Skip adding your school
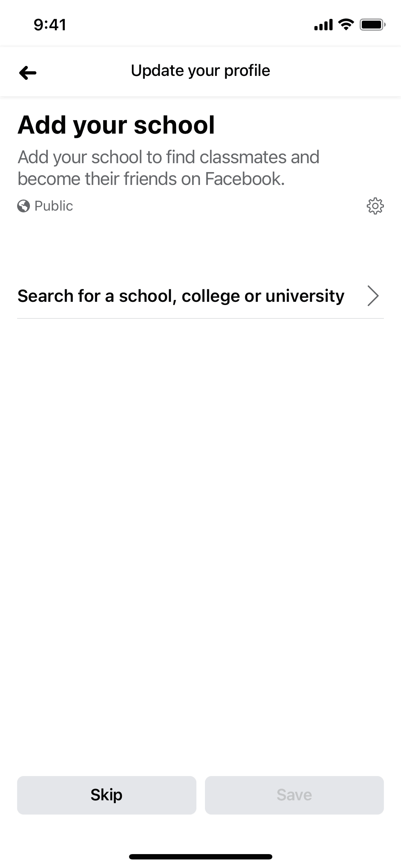 point(107,795)
